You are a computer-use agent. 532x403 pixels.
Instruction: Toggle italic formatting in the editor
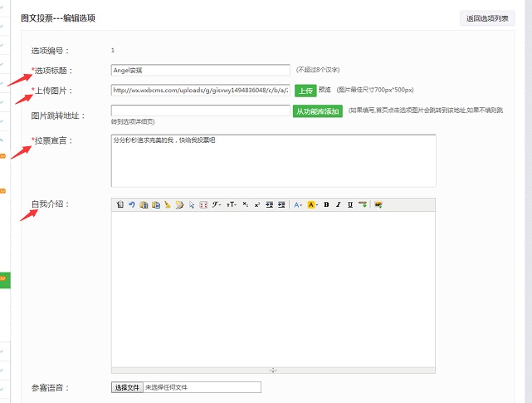(x=338, y=204)
